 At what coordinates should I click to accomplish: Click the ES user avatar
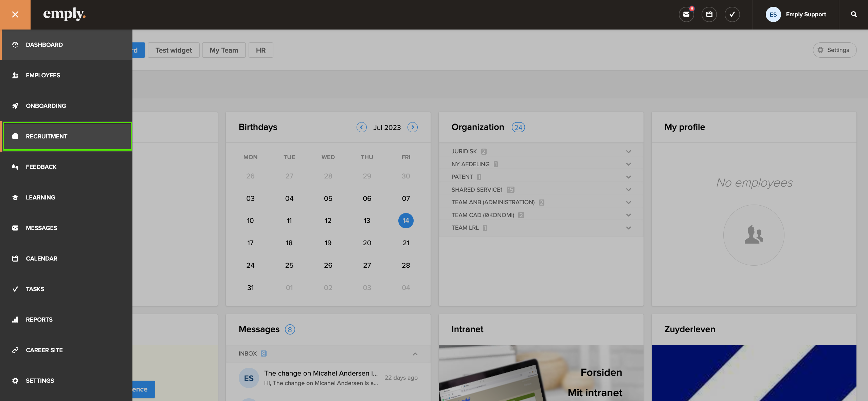tap(773, 15)
